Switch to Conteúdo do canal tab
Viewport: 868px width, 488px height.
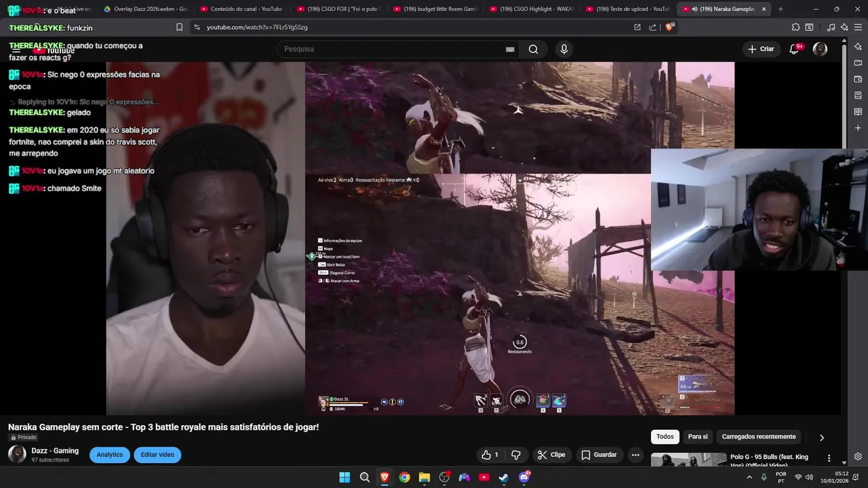(x=241, y=9)
